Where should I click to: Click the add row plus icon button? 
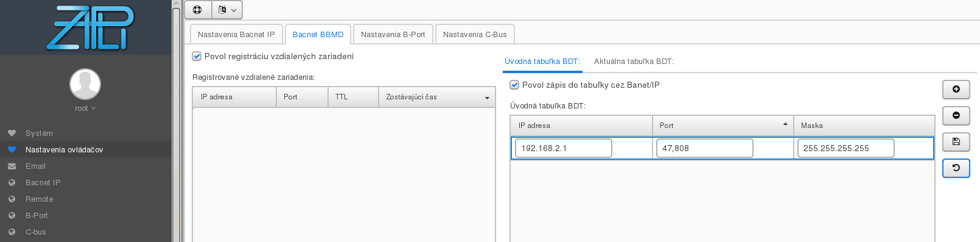click(x=956, y=90)
